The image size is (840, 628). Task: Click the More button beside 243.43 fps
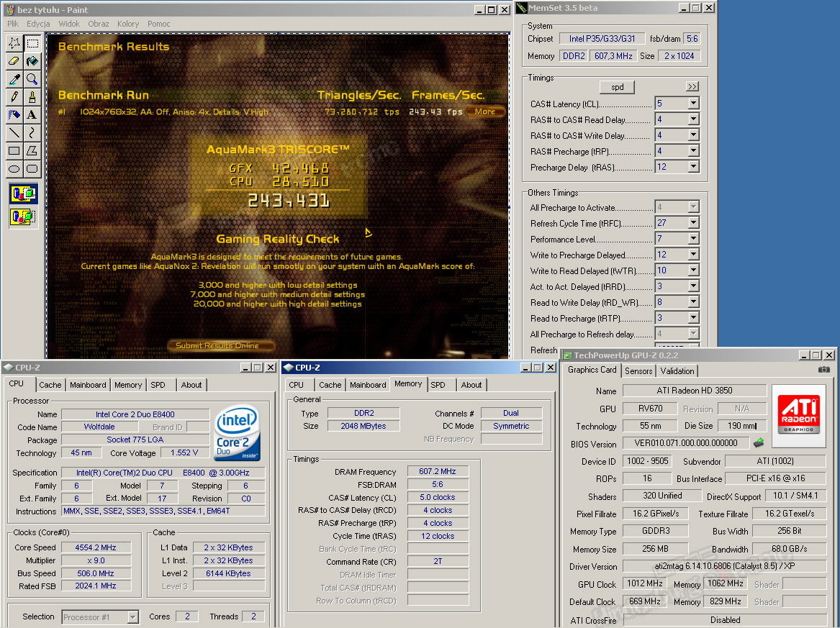[x=485, y=112]
